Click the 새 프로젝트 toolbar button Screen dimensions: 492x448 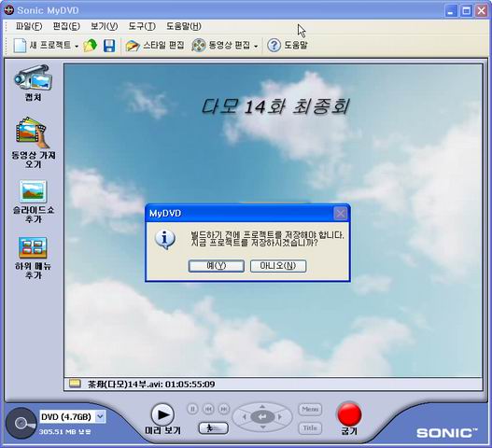click(x=42, y=46)
